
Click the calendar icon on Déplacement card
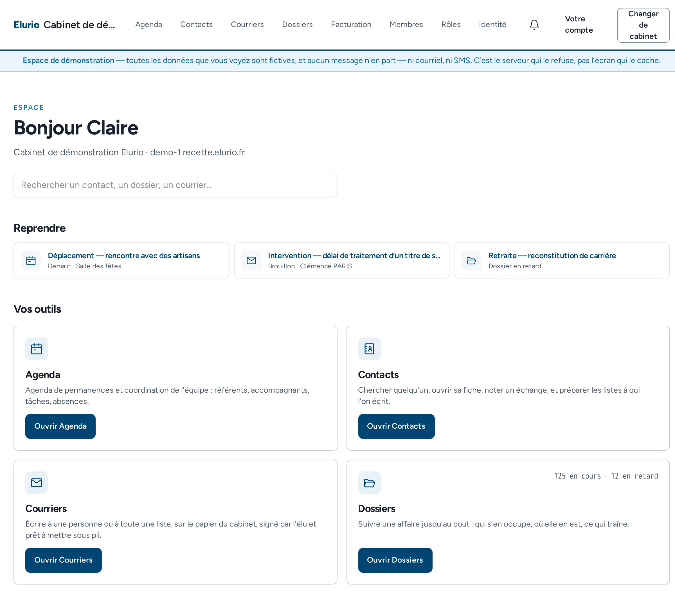[x=31, y=260]
